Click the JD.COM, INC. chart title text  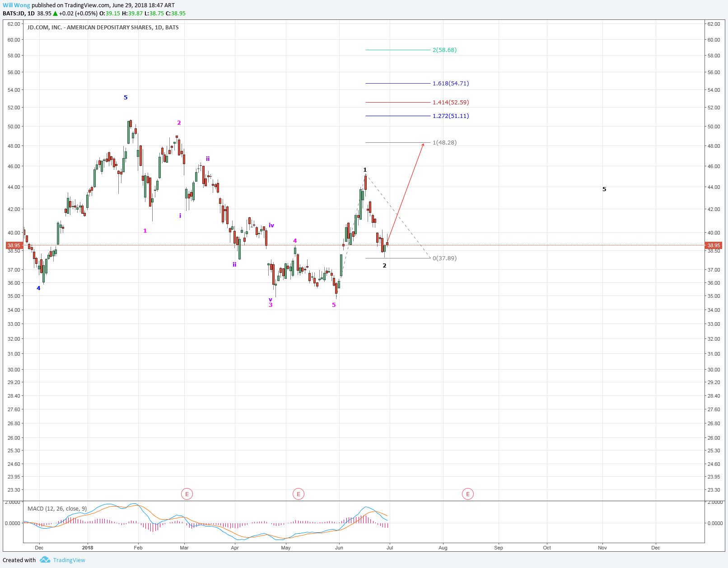pos(103,28)
